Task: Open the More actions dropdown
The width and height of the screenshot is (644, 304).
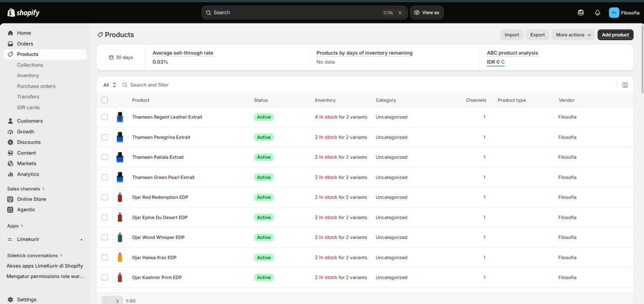Action: click(x=573, y=35)
